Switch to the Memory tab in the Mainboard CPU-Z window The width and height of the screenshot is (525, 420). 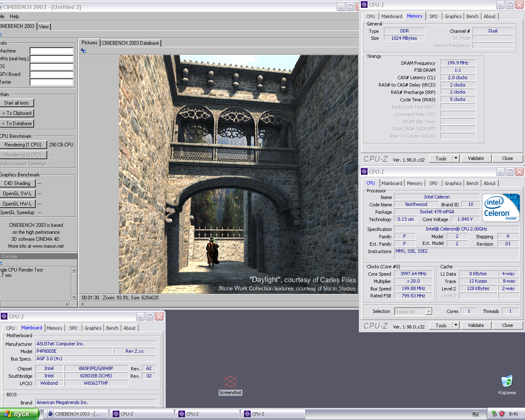point(55,328)
